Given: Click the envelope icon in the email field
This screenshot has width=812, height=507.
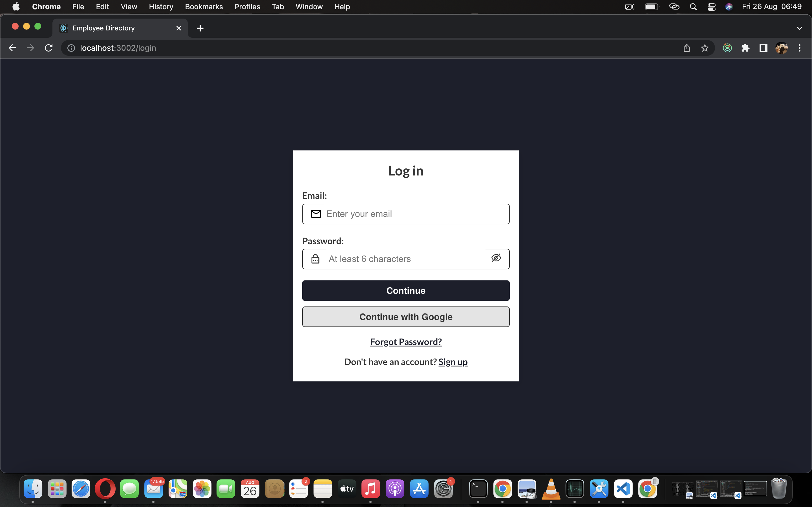Looking at the screenshot, I should [x=316, y=214].
